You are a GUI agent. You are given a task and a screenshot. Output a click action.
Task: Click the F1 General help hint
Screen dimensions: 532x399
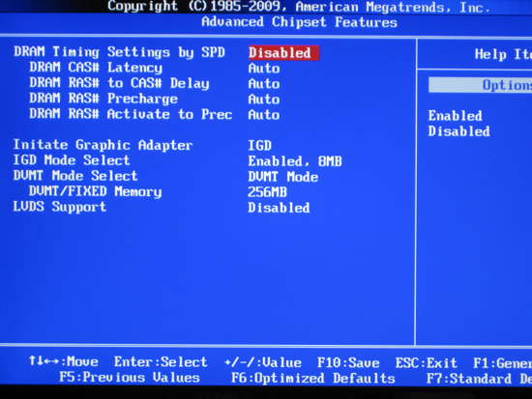coord(502,364)
